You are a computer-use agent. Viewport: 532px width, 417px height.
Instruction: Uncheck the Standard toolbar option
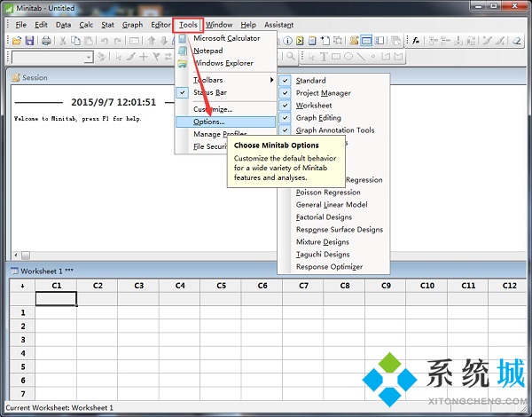[x=310, y=81]
